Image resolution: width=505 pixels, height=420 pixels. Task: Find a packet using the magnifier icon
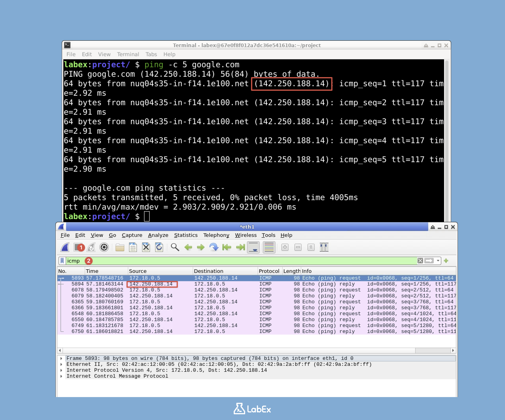point(175,247)
